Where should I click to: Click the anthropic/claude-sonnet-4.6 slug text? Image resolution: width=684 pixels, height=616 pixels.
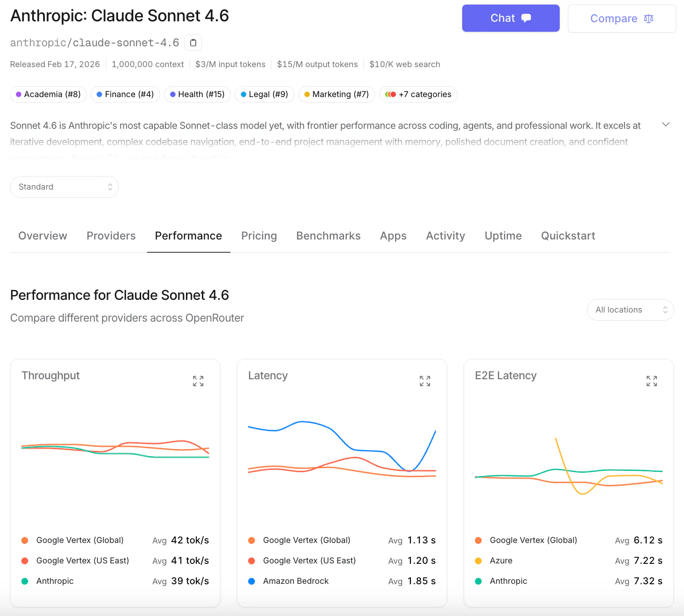(x=95, y=43)
